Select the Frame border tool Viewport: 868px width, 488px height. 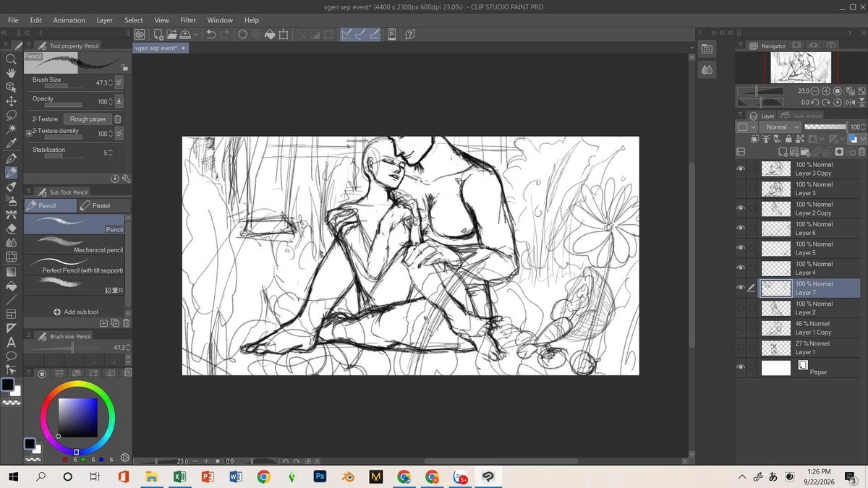(11, 314)
